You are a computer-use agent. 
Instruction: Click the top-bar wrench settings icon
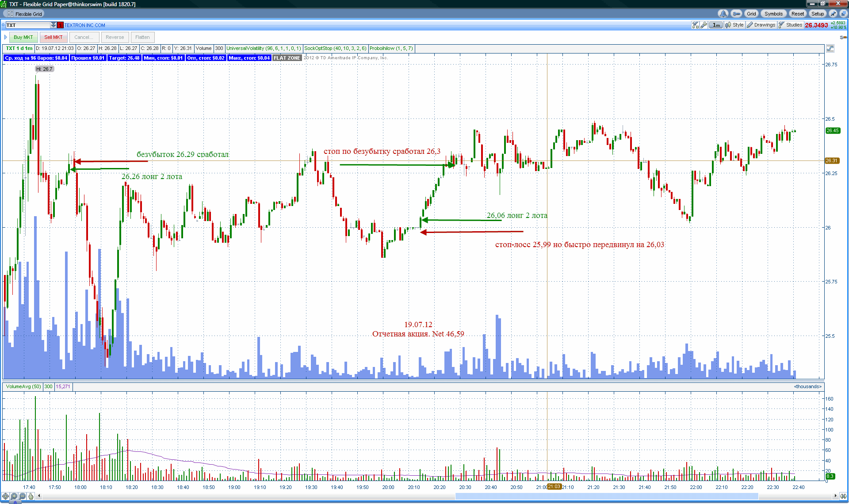736,14
